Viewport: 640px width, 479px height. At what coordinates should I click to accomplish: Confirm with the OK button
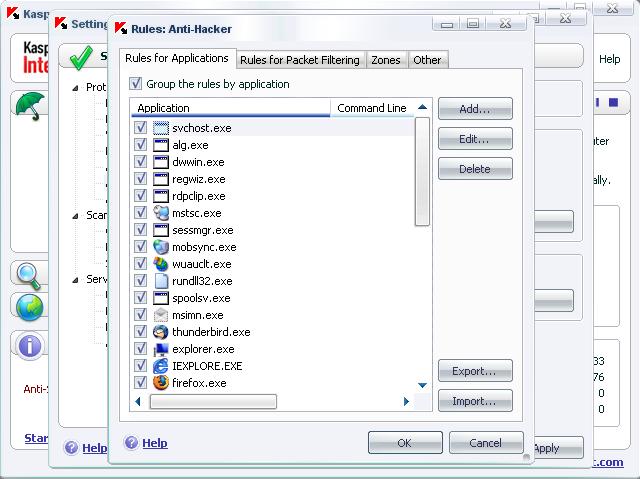(x=405, y=443)
